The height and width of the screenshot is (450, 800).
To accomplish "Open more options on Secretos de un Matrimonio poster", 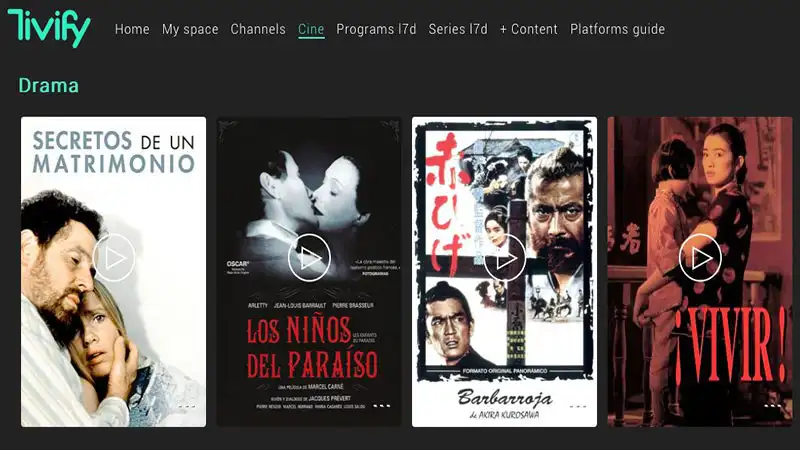I will (186, 406).
